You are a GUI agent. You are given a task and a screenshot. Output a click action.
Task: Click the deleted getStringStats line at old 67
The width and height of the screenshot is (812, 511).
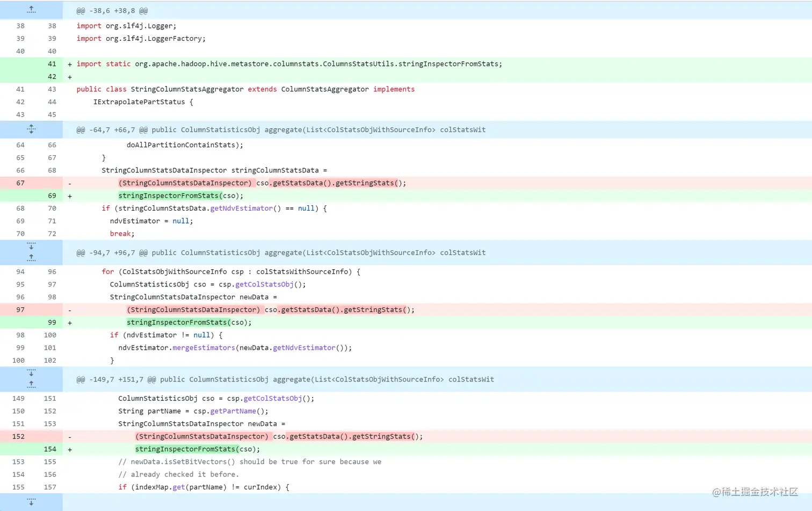(x=262, y=183)
